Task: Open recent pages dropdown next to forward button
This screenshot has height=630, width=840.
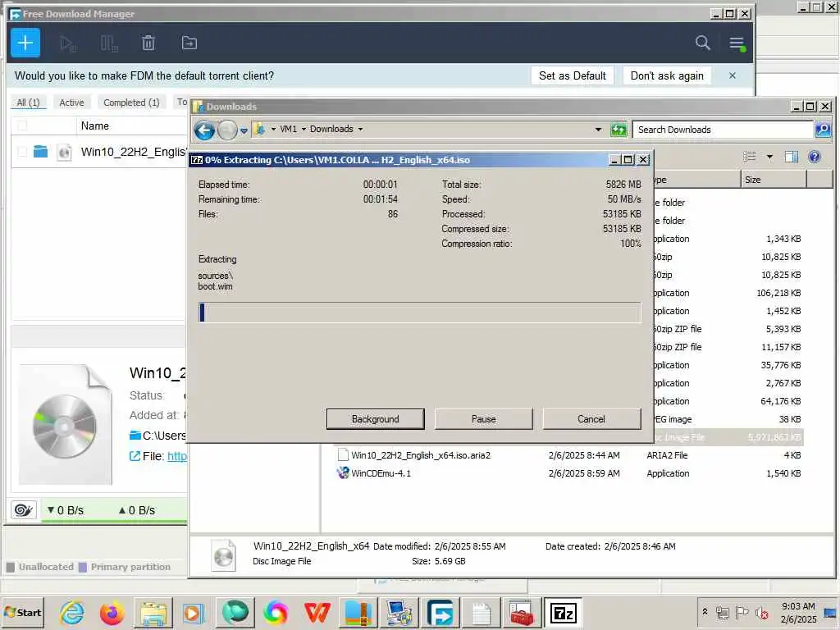Action: [244, 130]
